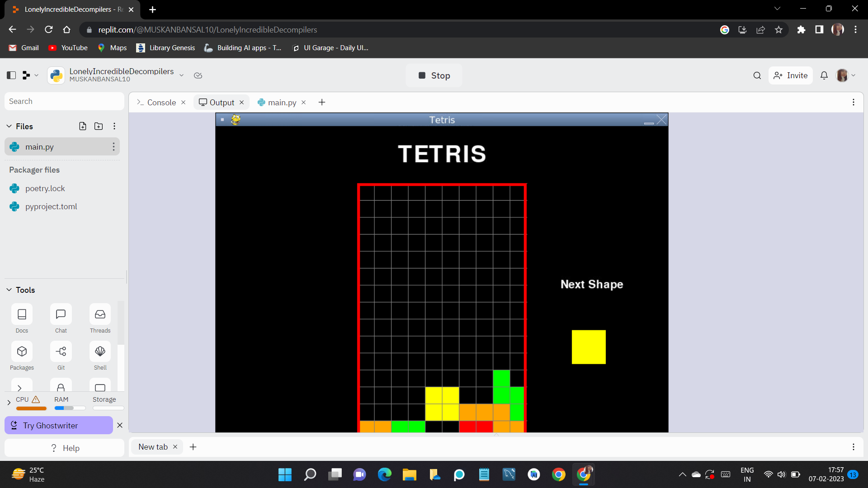Click the new file icon in Files
868x488 pixels.
coord(83,126)
